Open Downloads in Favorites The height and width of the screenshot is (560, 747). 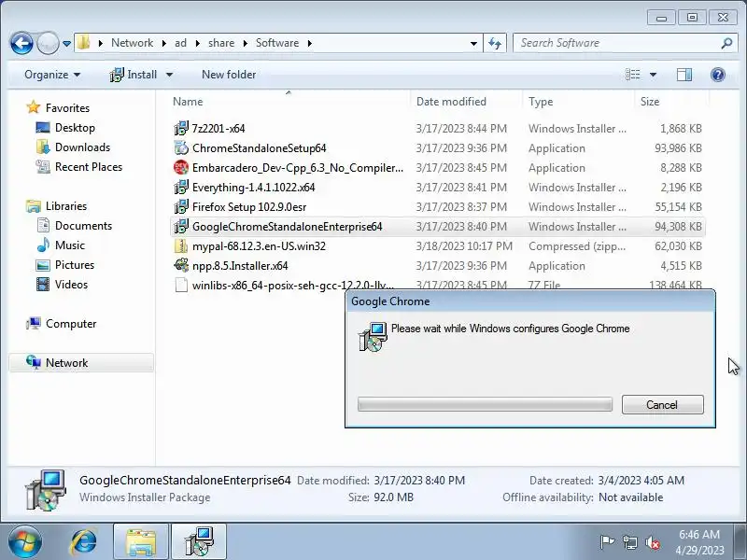(82, 147)
